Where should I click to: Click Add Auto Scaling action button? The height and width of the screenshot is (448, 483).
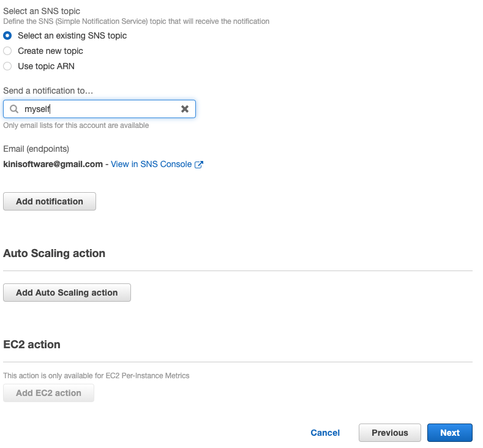point(67,293)
